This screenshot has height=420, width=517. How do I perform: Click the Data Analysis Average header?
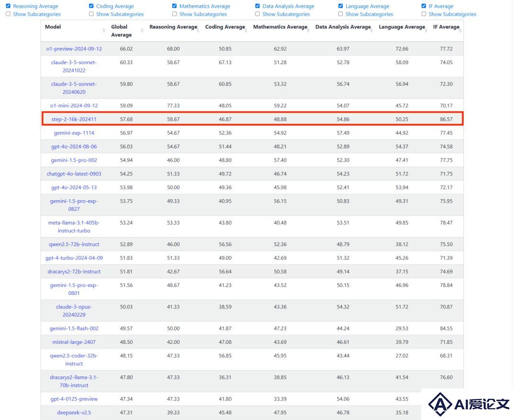343,27
